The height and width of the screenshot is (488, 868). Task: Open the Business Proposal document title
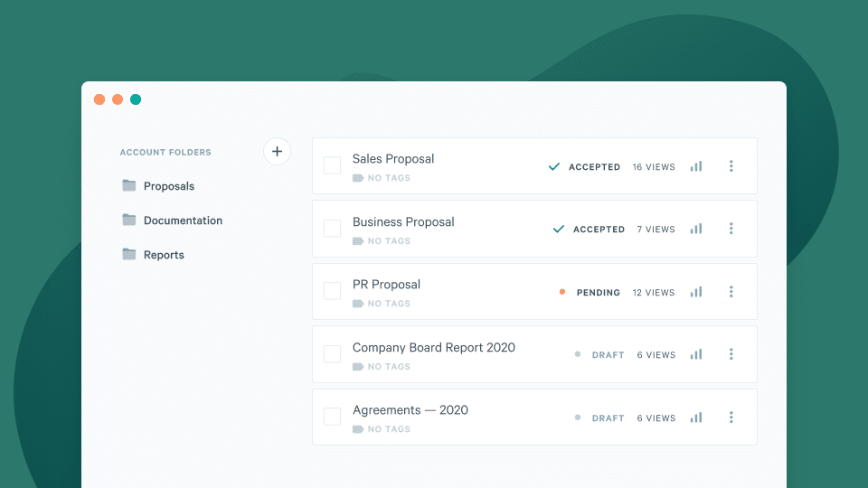403,222
